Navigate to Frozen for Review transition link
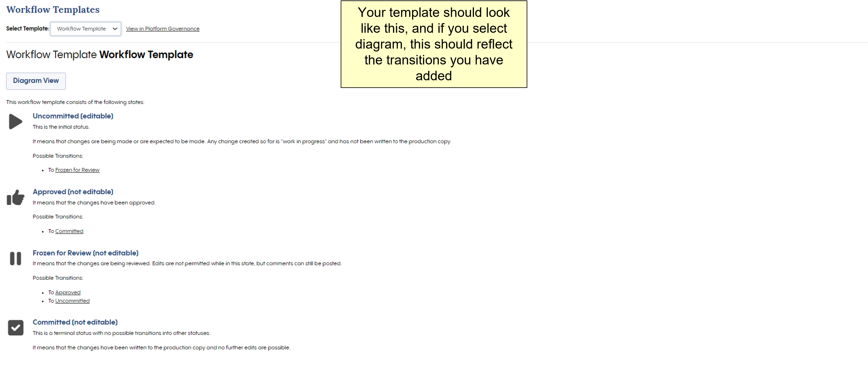 pos(77,169)
